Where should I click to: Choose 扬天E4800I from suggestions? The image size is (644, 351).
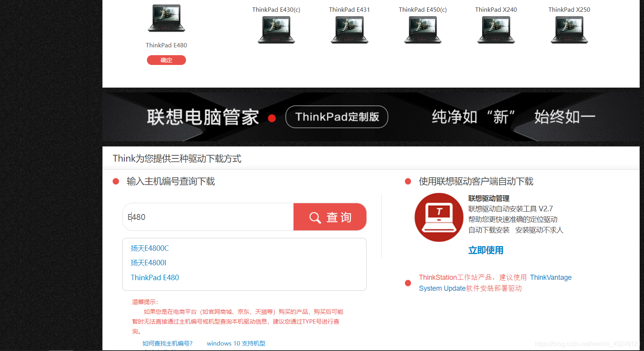pyautogui.click(x=148, y=263)
